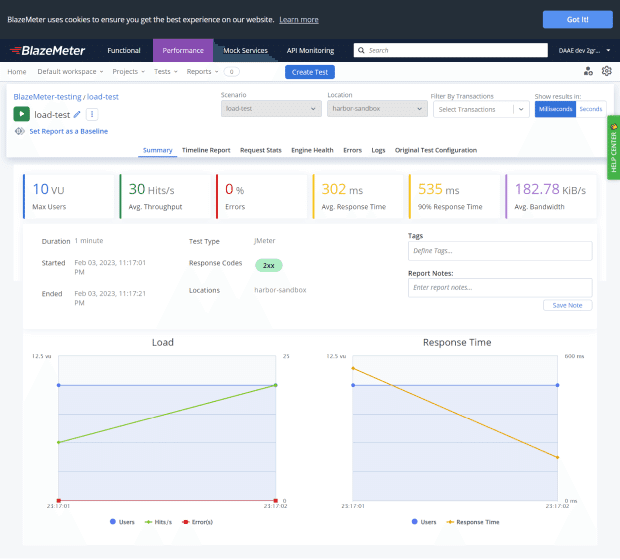Open the Timeline Report tab

(x=206, y=150)
